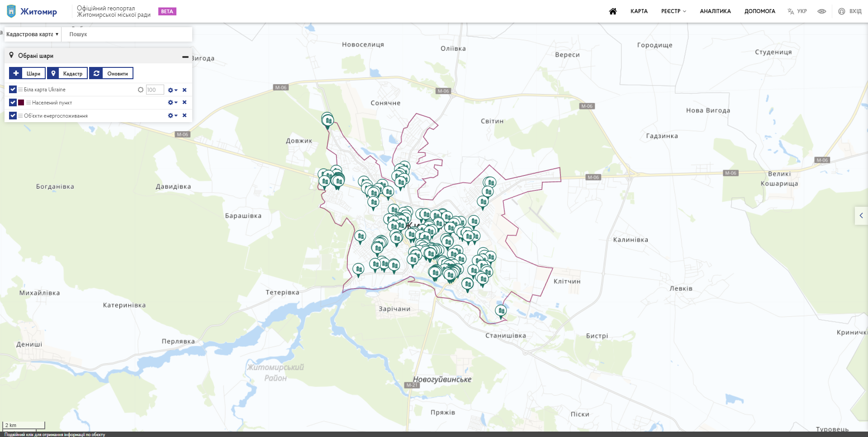Click the opacity value field showing 100
The width and height of the screenshot is (868, 437).
click(155, 90)
